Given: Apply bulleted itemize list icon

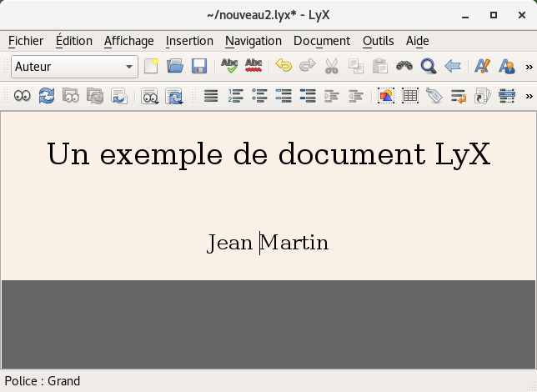Looking at the screenshot, I should click(x=259, y=96).
